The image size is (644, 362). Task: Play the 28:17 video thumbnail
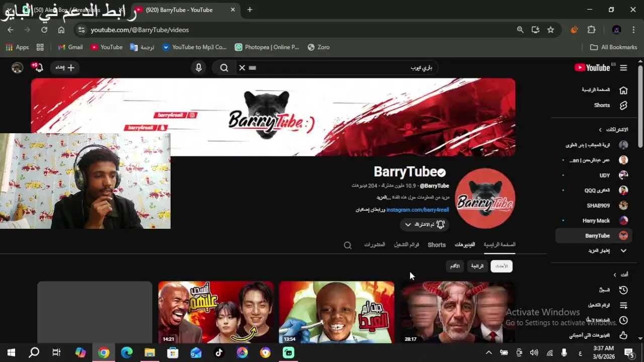click(457, 312)
